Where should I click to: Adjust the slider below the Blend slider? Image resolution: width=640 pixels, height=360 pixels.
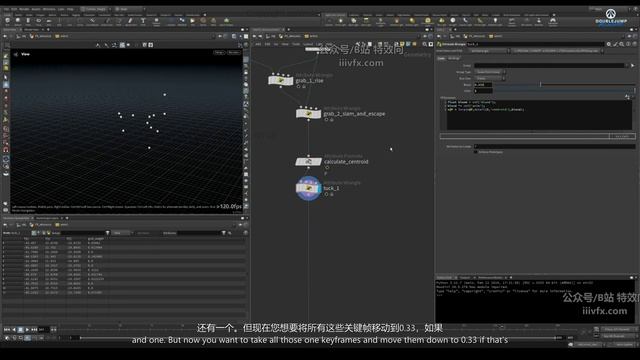coord(564,91)
